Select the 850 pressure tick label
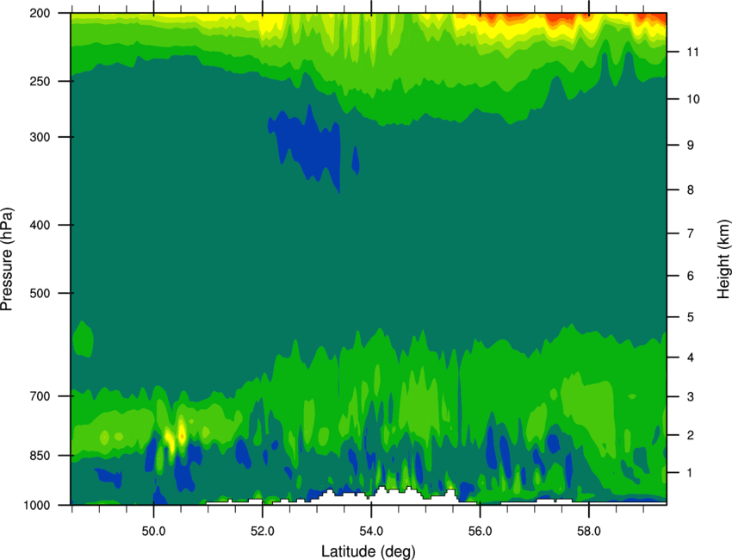Screen dimensions: 732x560 tap(40, 456)
